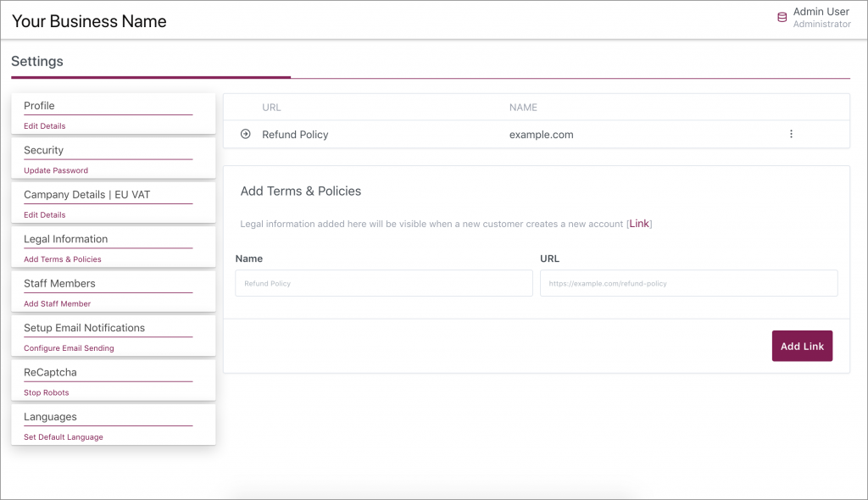
Task: Select the Staff Members menu card
Action: (60, 283)
